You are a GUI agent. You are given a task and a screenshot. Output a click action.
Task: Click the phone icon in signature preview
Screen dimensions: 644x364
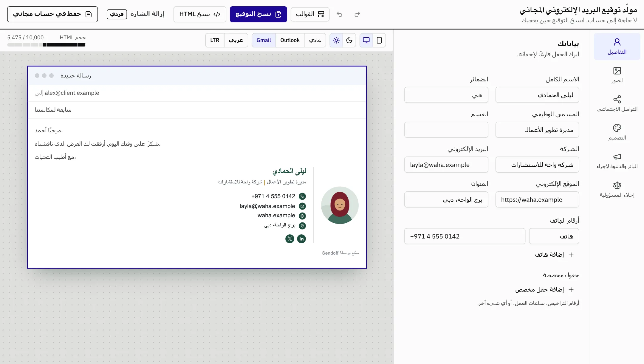click(302, 196)
